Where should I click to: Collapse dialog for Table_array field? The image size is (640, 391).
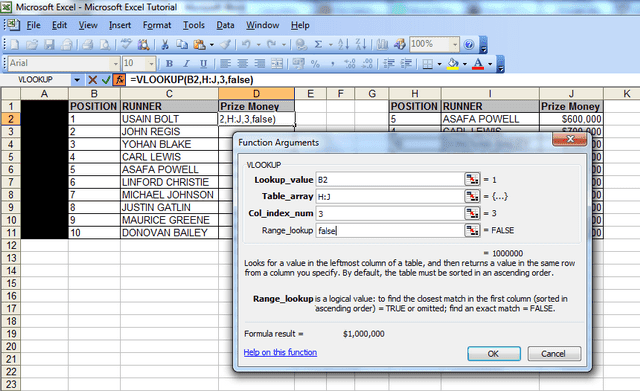point(472,196)
